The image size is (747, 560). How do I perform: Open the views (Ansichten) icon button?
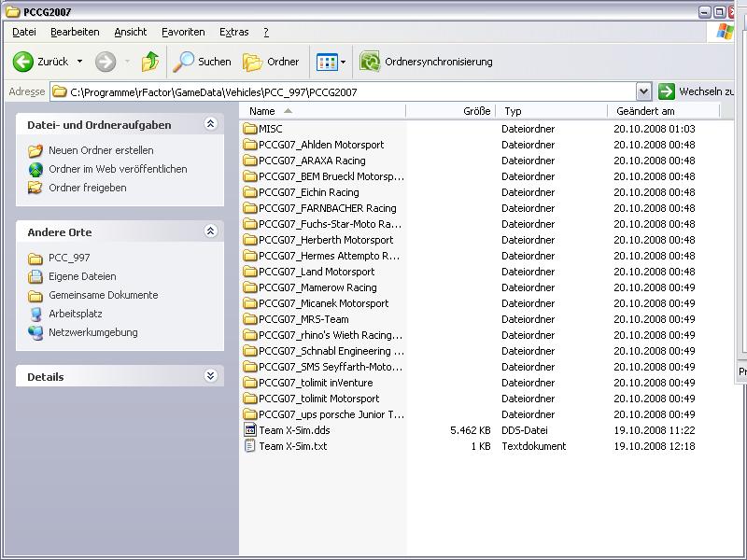pyautogui.click(x=327, y=62)
